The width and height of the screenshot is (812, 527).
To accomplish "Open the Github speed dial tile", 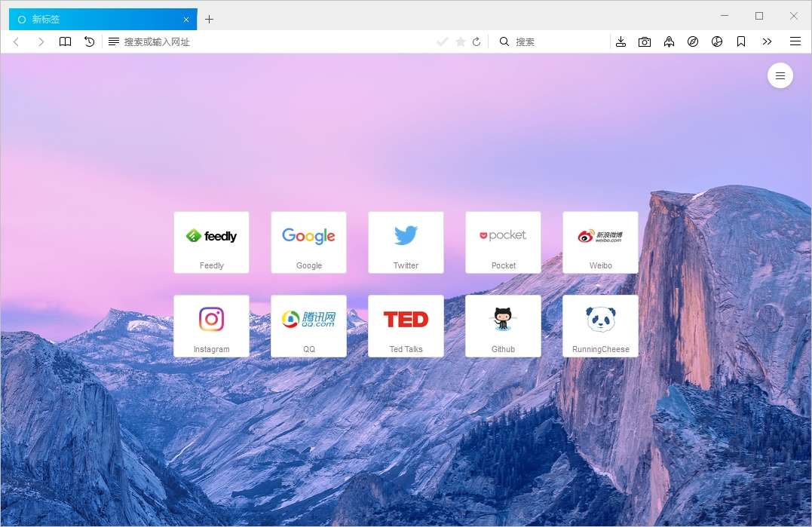I will click(504, 326).
